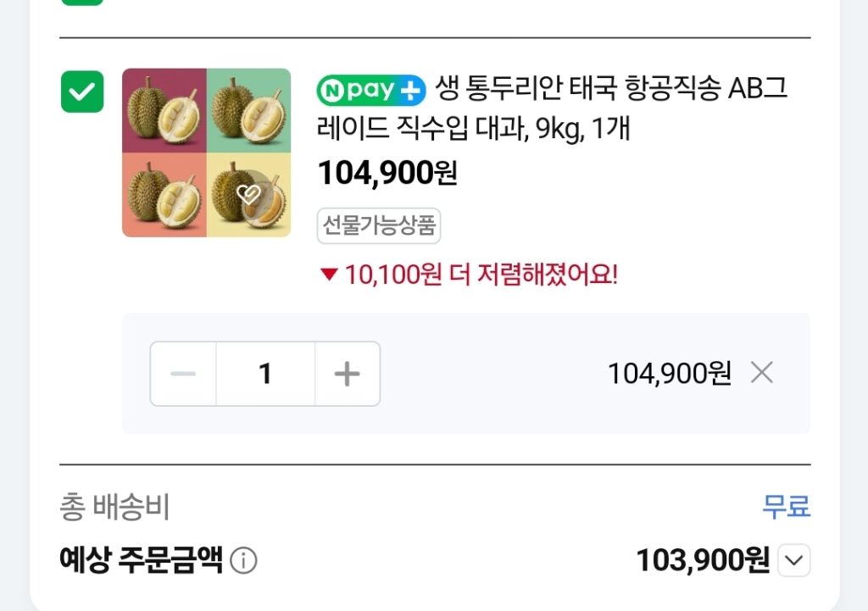Decrease quantity with the minus button
Viewport: 868px width, 611px height.
coord(183,374)
